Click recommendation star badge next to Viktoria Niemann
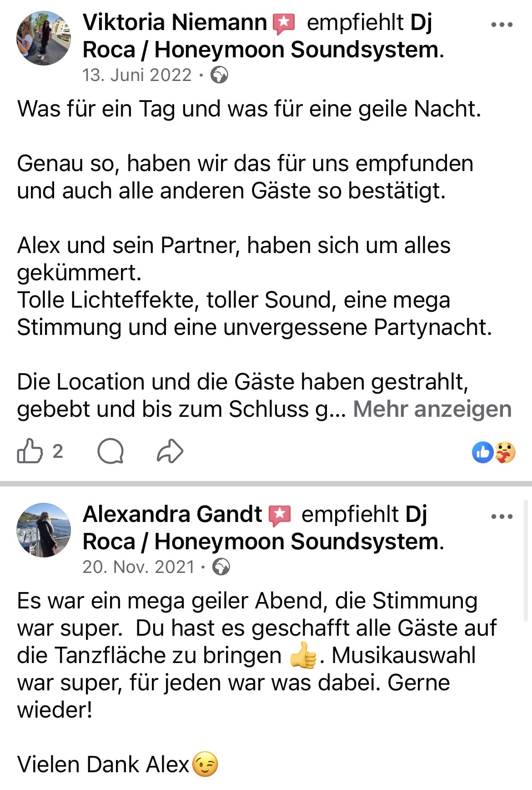 click(x=284, y=23)
